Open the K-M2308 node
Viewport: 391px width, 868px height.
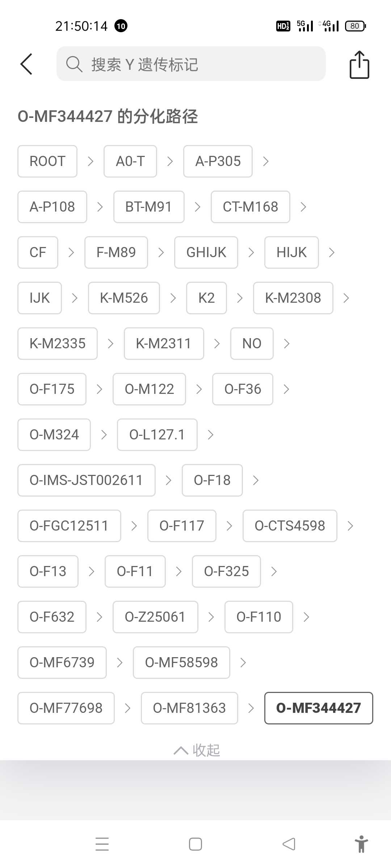pyautogui.click(x=293, y=298)
